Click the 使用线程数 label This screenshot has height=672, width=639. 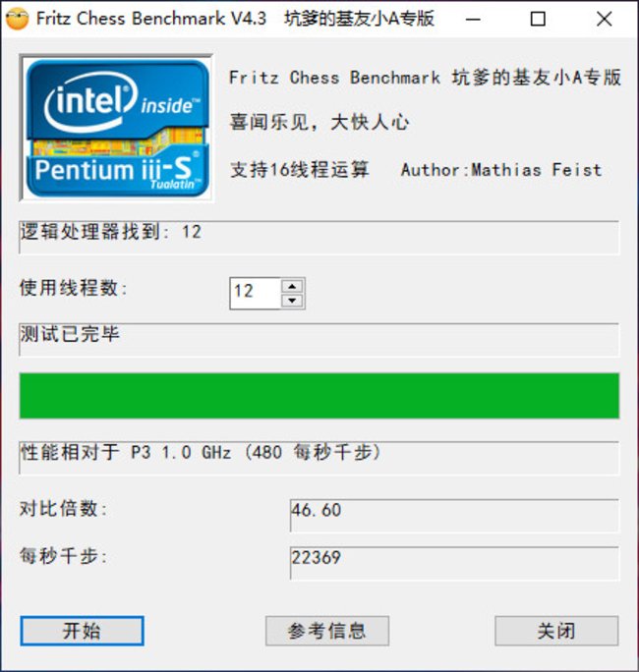[75, 289]
